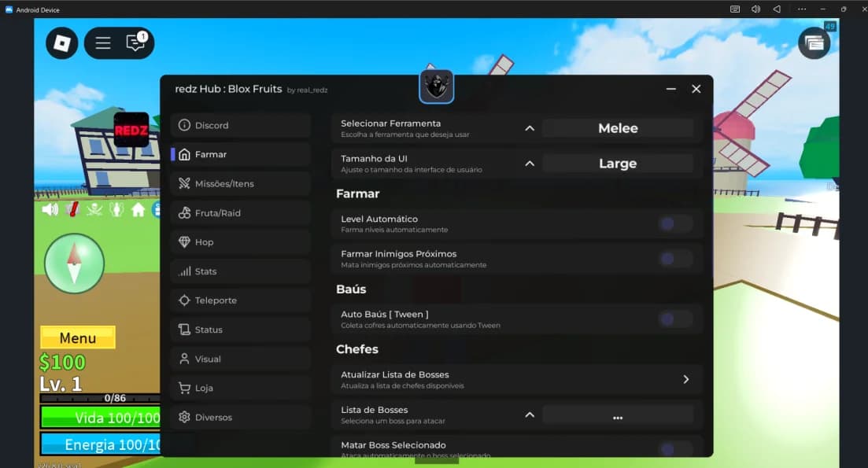Screen dimensions: 868x468
Task: Click the Roblox logo button
Action: (61, 42)
